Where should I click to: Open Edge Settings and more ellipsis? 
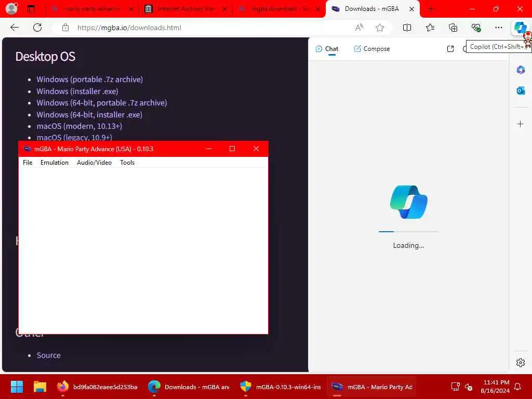498,28
